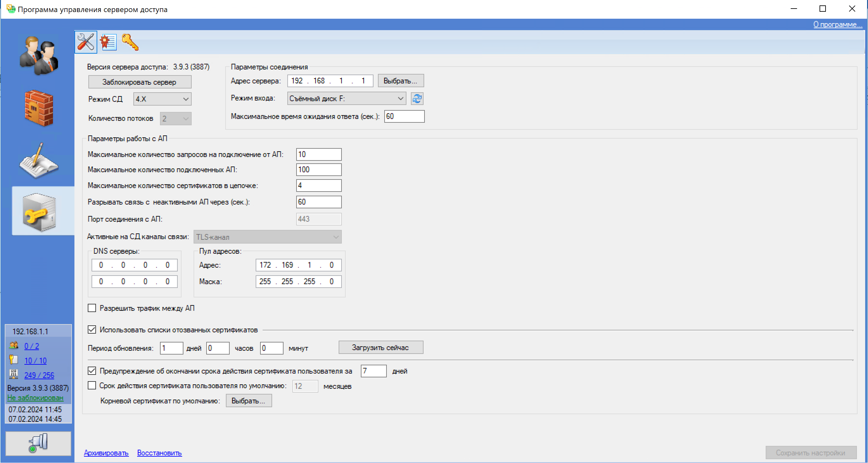The height and width of the screenshot is (463, 868).
Task: Open the Режим входа dropdown list
Action: [346, 99]
